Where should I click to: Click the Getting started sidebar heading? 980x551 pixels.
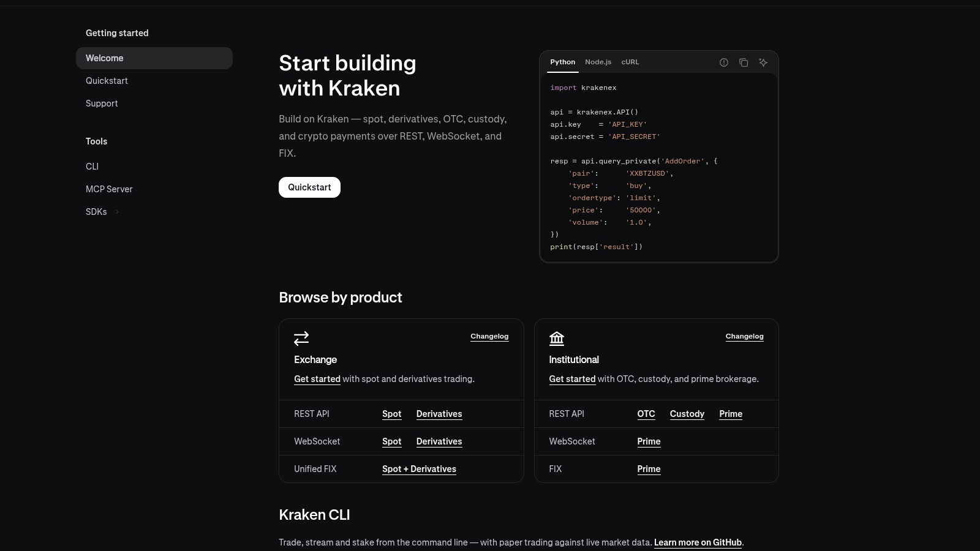117,33
